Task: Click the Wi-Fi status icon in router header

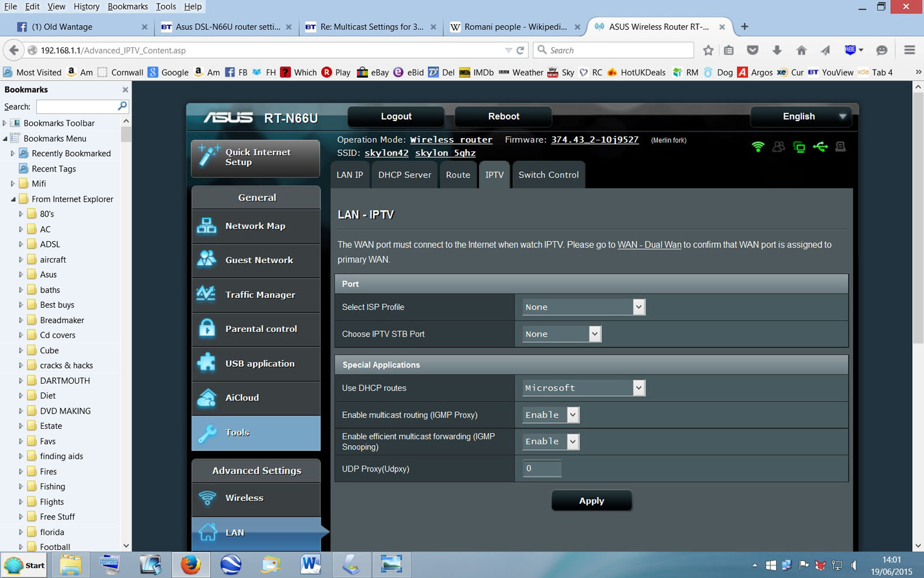Action: pos(757,147)
